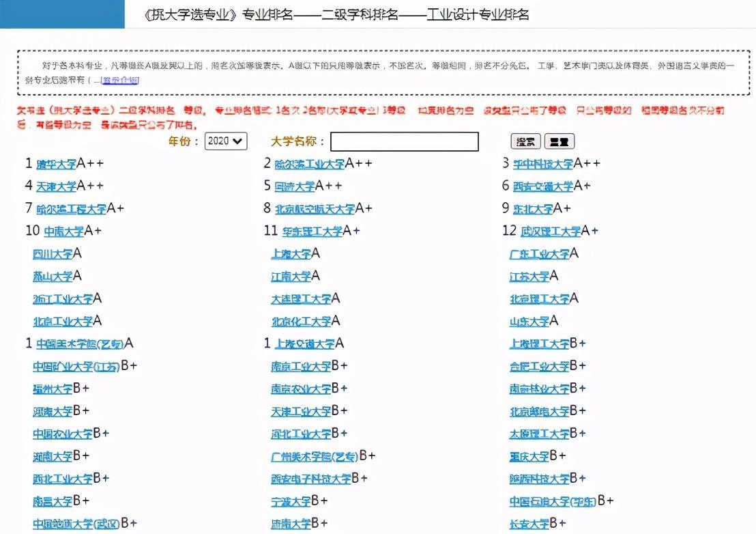Open the 南京林业大学 link
Image resolution: width=756 pixels, height=534 pixels.
pyautogui.click(x=539, y=389)
